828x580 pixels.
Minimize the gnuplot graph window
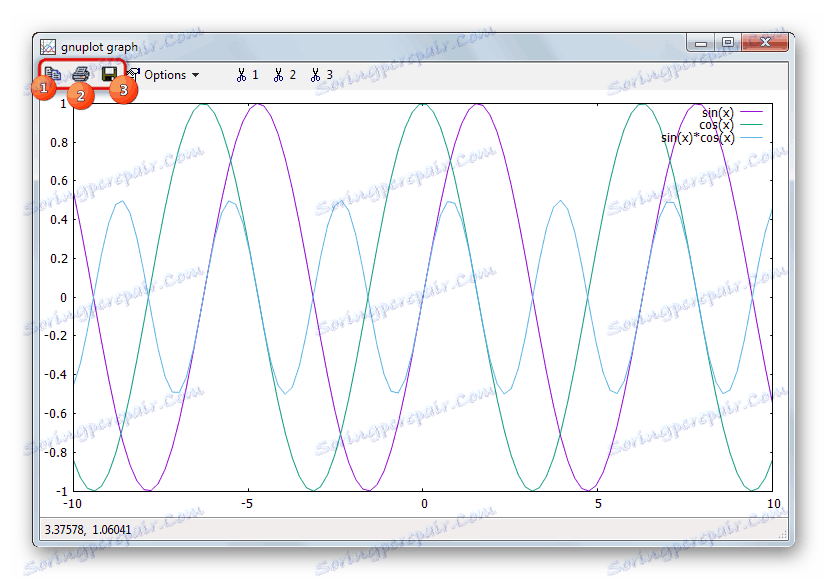pyautogui.click(x=701, y=43)
